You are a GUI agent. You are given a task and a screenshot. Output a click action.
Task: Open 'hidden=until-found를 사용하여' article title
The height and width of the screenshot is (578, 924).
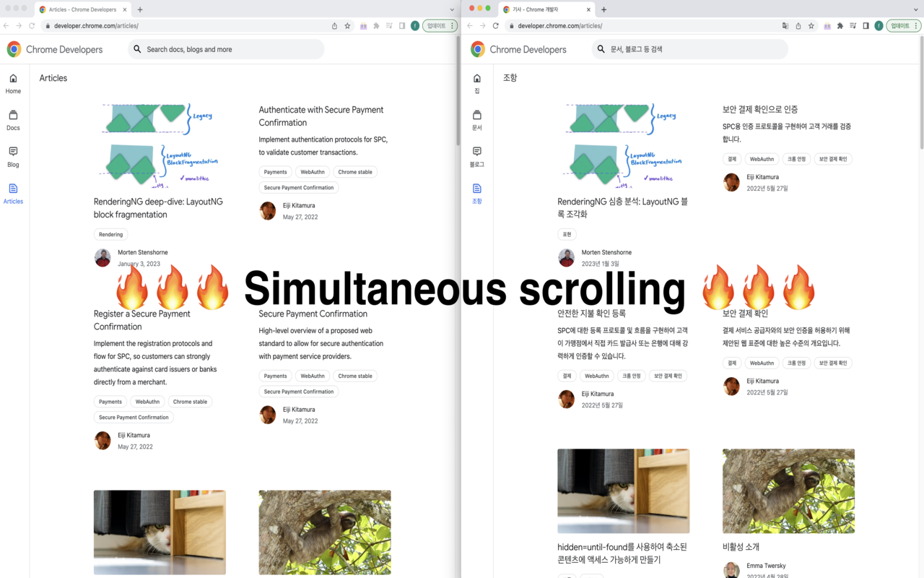click(622, 553)
